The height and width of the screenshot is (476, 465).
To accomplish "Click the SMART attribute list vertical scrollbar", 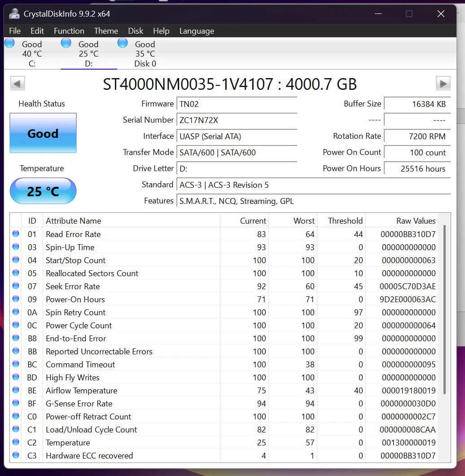I will coord(444,310).
